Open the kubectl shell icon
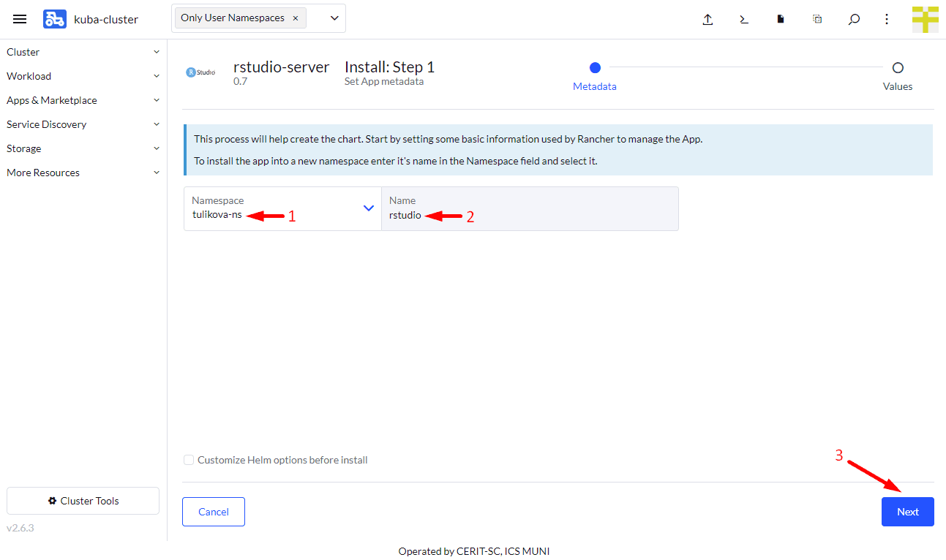 (744, 20)
